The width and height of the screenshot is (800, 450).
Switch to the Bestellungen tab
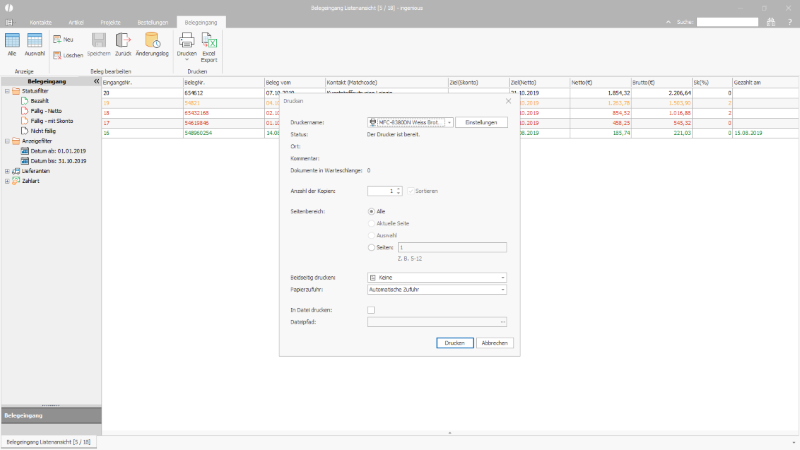[153, 22]
